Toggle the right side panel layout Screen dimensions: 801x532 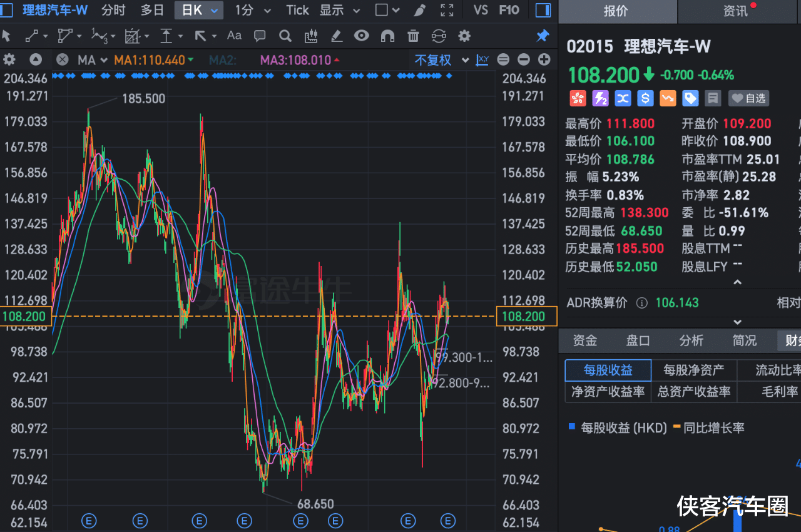point(544,10)
